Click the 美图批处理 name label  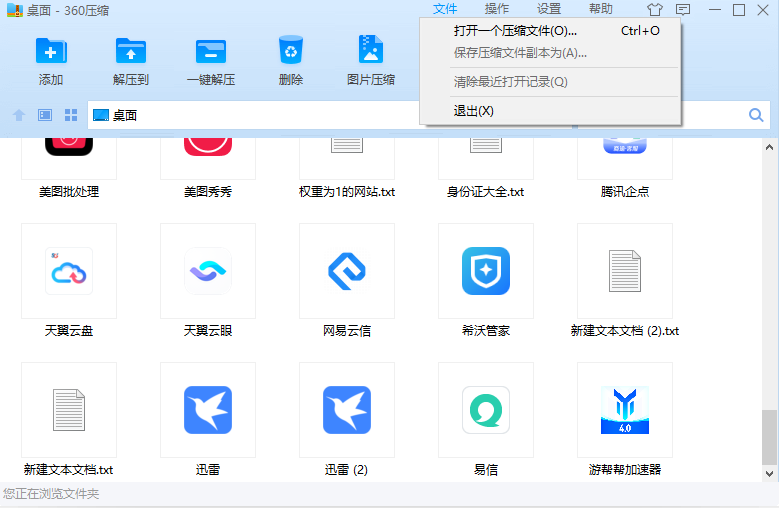click(x=69, y=192)
